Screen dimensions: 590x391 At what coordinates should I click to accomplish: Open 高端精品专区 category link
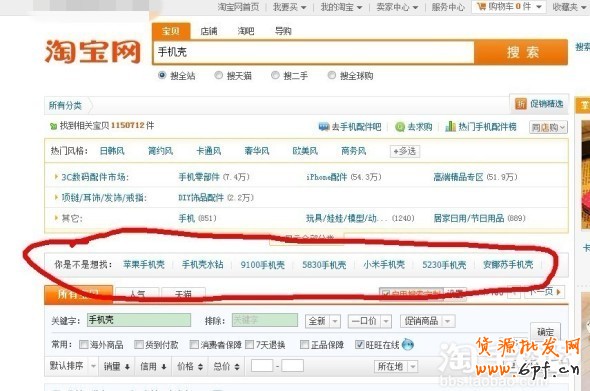point(458,177)
